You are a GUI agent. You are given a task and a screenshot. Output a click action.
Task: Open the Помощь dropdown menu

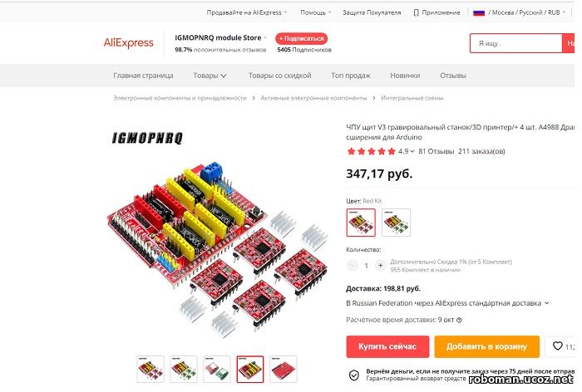[316, 12]
